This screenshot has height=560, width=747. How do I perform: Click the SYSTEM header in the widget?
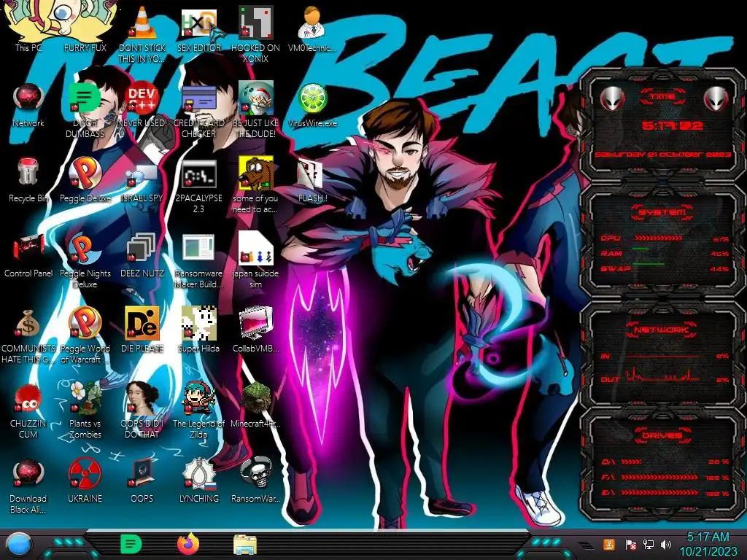pyautogui.click(x=662, y=212)
